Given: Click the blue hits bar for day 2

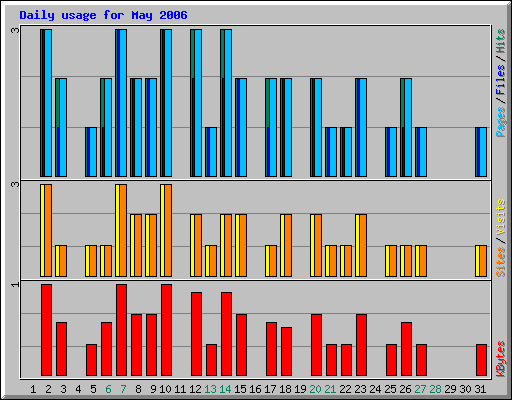Looking at the screenshot, I should click(x=48, y=103).
